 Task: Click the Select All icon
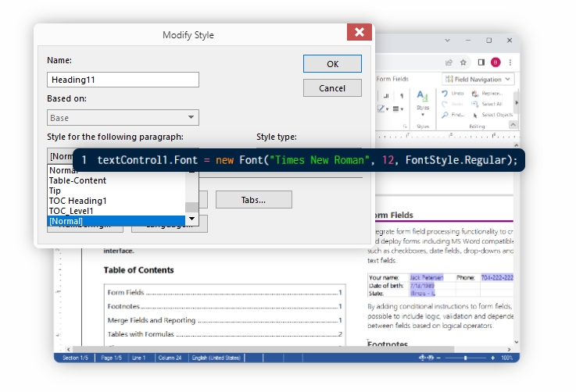tap(475, 104)
